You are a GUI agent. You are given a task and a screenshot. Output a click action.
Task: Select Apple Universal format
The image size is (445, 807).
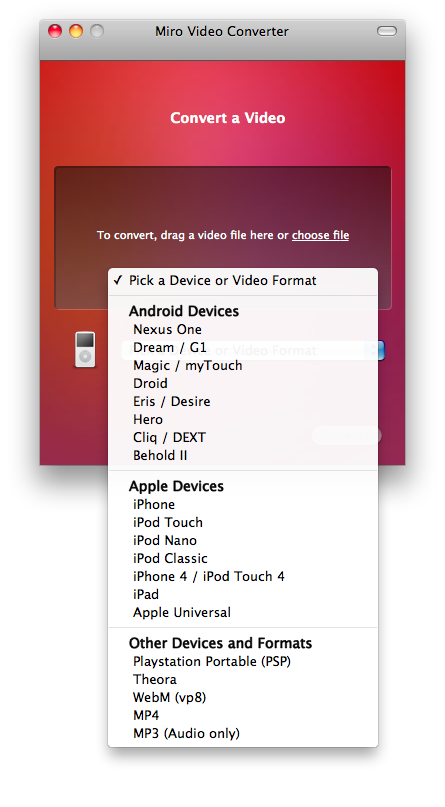click(243, 612)
